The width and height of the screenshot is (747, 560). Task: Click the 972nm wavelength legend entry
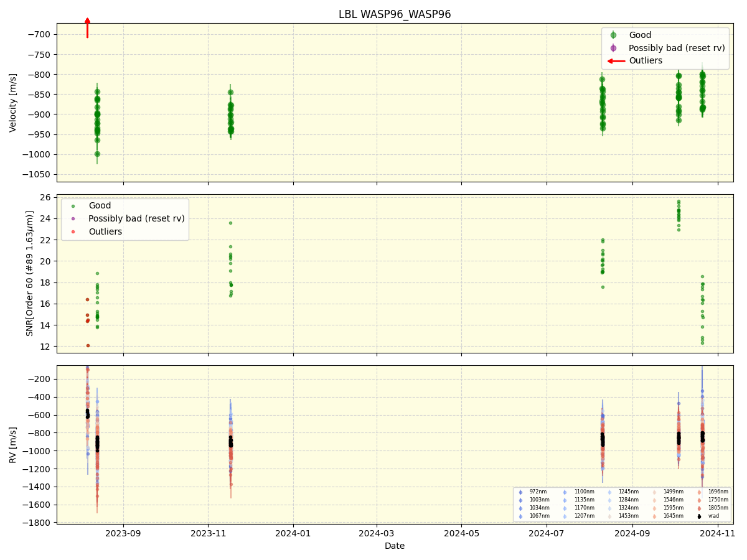tap(539, 492)
